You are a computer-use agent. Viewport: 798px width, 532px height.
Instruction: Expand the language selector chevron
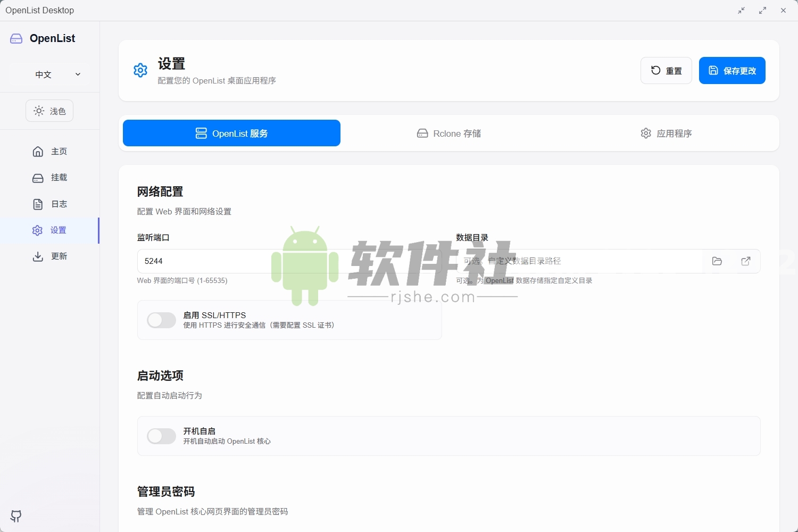coord(78,74)
